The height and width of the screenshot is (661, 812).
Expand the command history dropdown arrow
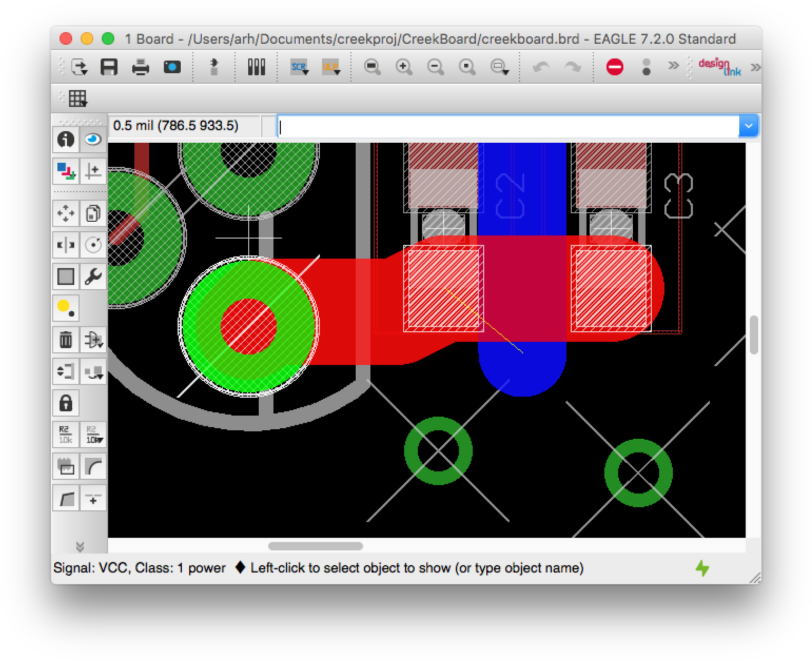coord(748,126)
